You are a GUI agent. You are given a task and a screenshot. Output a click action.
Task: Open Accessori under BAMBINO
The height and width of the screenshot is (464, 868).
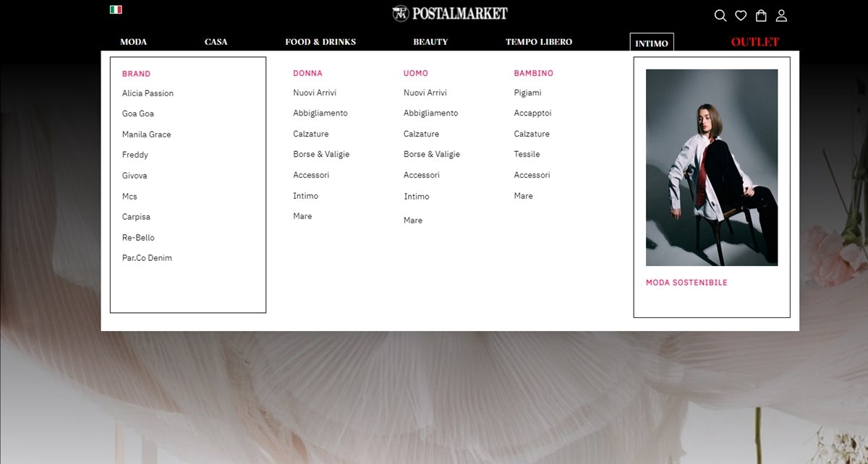532,175
